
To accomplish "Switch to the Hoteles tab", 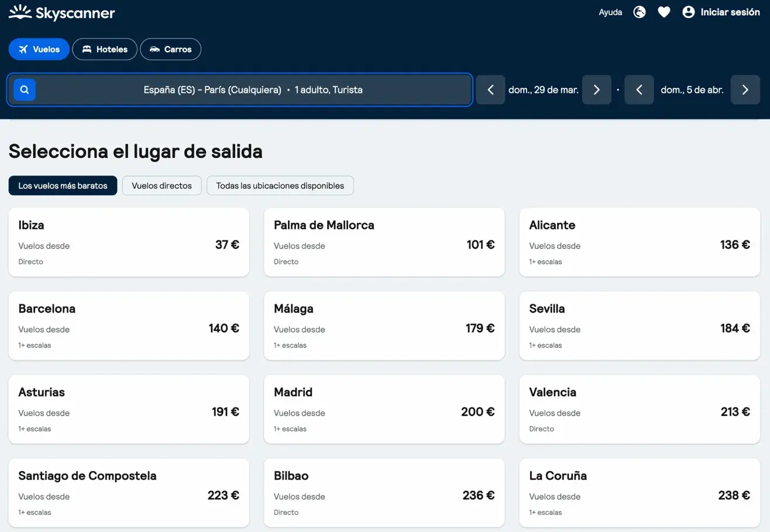I will tap(105, 49).
